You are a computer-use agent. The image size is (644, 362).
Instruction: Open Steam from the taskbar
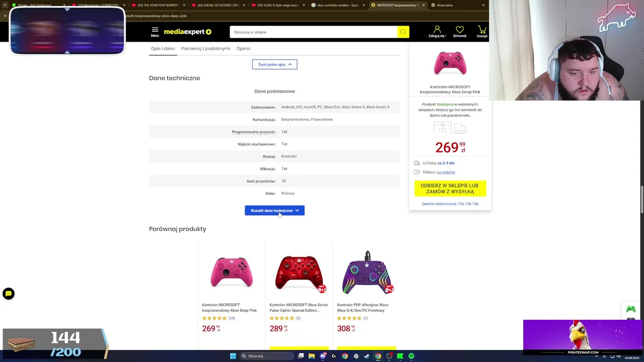(367, 356)
